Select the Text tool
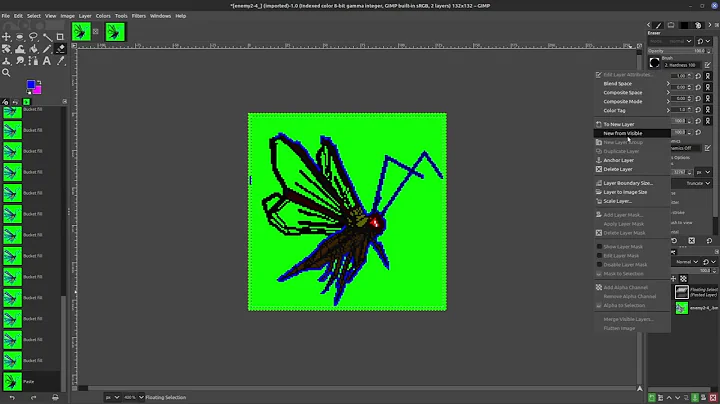The image size is (720, 404). click(47, 61)
